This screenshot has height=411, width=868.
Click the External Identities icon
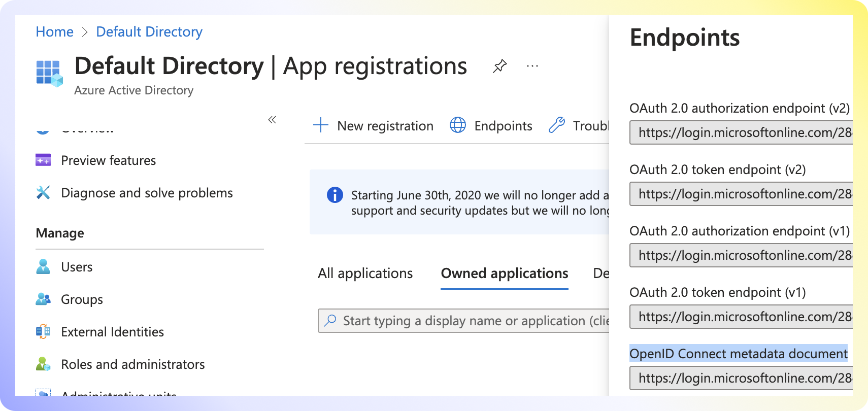coord(43,332)
